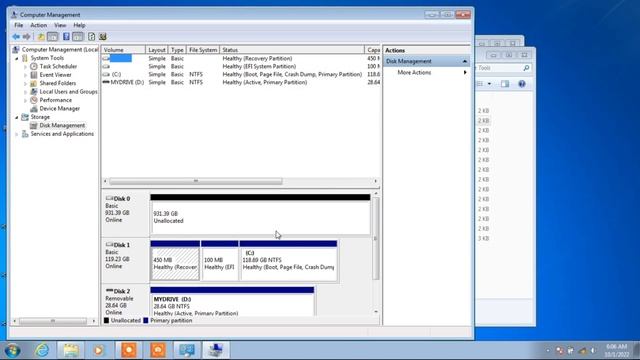
Task: Click the Shared Folders icon in the tree
Action: point(34,83)
